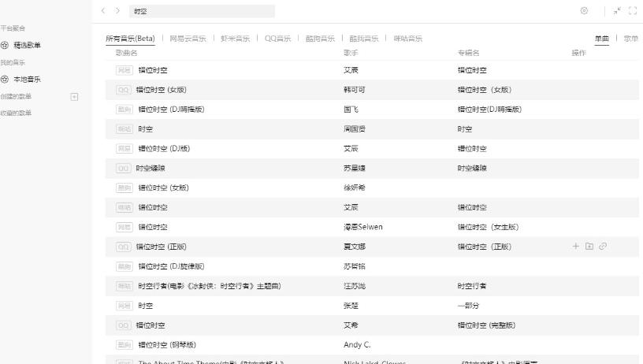Open 精选歌单 in the sidebar
The width and height of the screenshot is (643, 364).
click(27, 45)
